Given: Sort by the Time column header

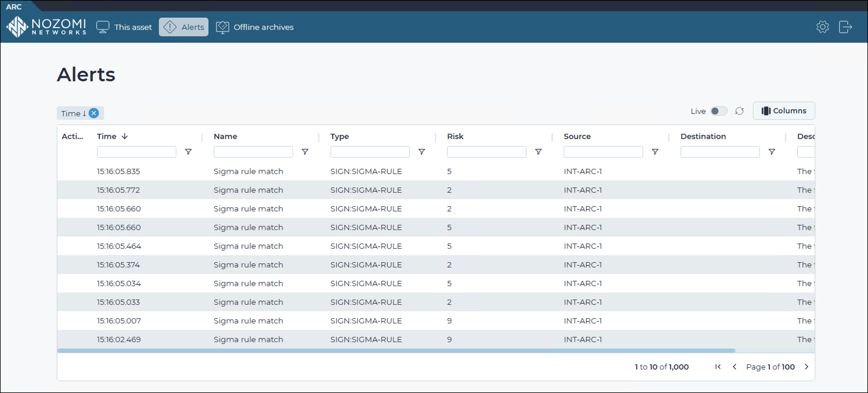Looking at the screenshot, I should [x=107, y=137].
